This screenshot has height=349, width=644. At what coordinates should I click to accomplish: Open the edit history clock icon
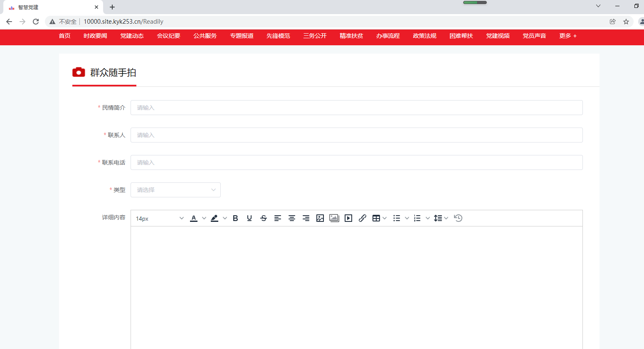pos(458,218)
